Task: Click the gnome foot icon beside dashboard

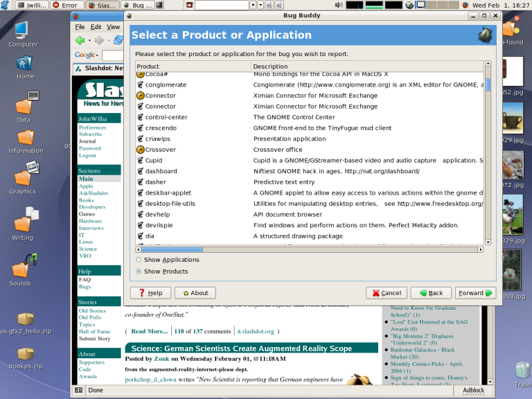Action: (x=140, y=171)
